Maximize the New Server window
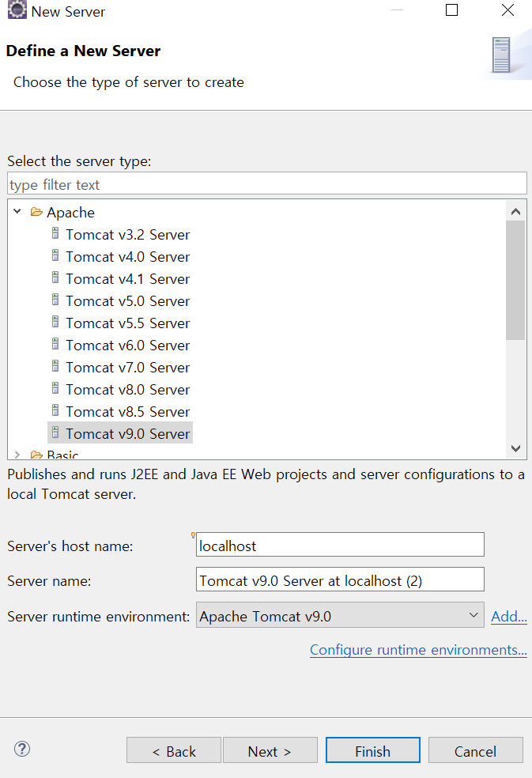 tap(451, 10)
